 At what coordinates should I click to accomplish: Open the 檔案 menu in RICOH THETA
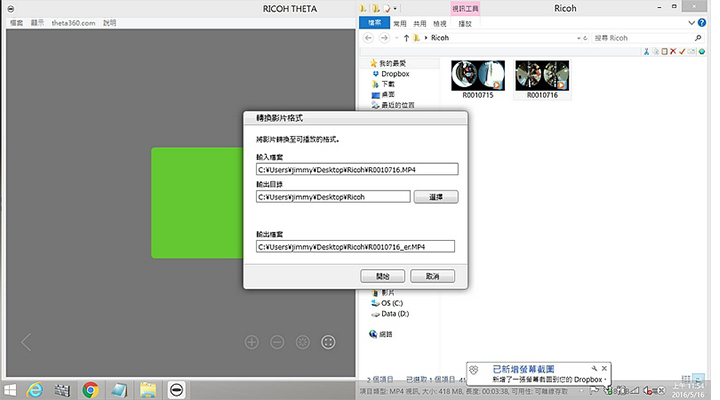[17, 23]
